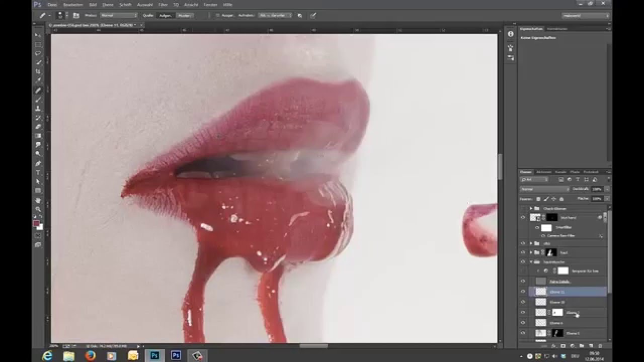This screenshot has height=362, width=644.
Task: Delete layer using the trash icon
Action: 600,346
